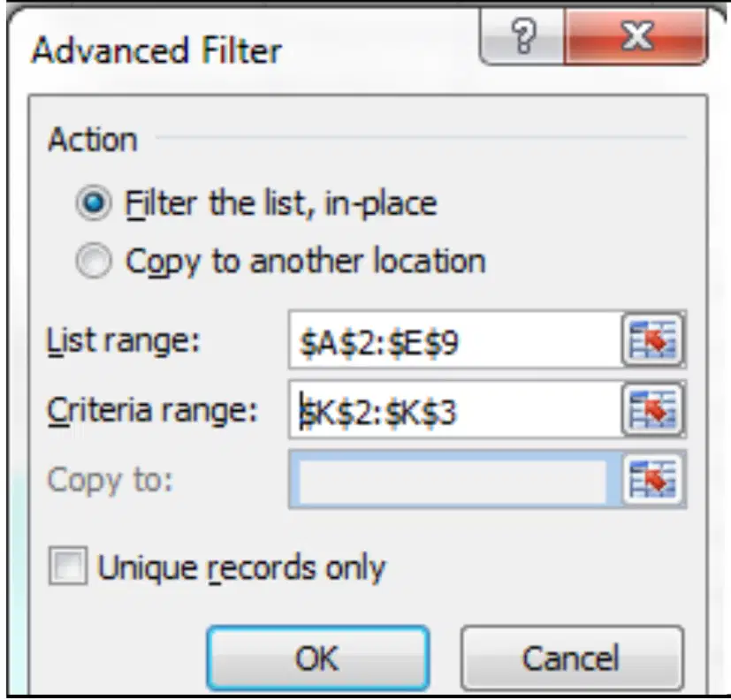The height and width of the screenshot is (700, 731).
Task: Collapse dialog using List range selector icon
Action: click(x=652, y=340)
